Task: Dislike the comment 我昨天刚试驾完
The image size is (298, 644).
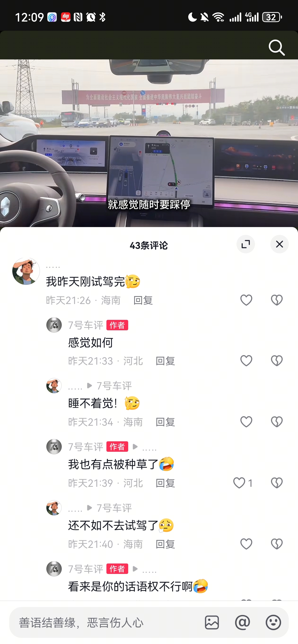Action: pyautogui.click(x=277, y=300)
